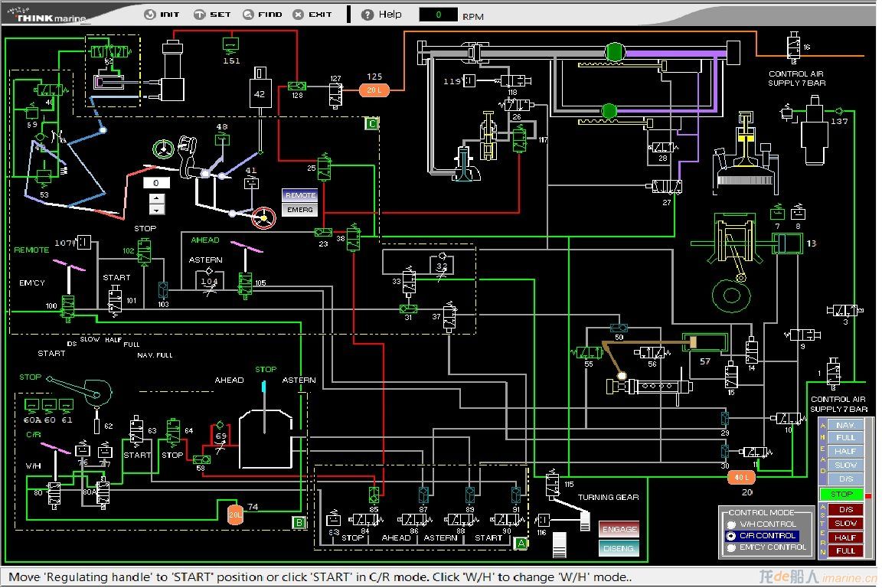The width and height of the screenshot is (882, 588).
Task: Open the SET menu
Action: pyautogui.click(x=212, y=14)
